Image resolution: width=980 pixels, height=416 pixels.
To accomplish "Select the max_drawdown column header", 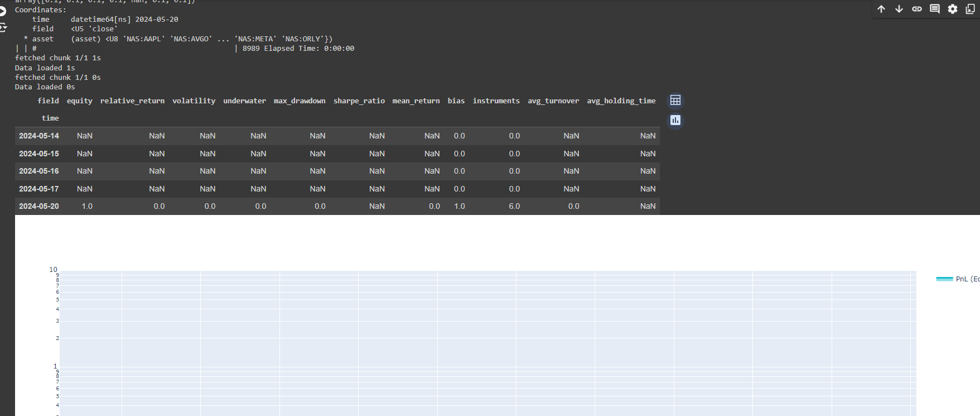I will [x=300, y=101].
